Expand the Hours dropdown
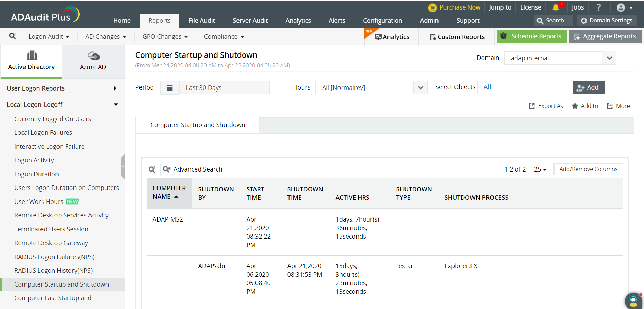Screen dimensions: 644x309 click(x=420, y=88)
